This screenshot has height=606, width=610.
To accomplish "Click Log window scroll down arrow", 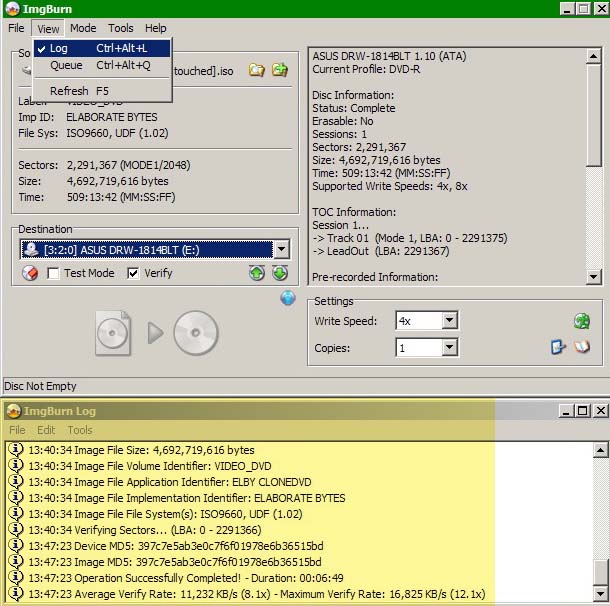I will (x=600, y=594).
